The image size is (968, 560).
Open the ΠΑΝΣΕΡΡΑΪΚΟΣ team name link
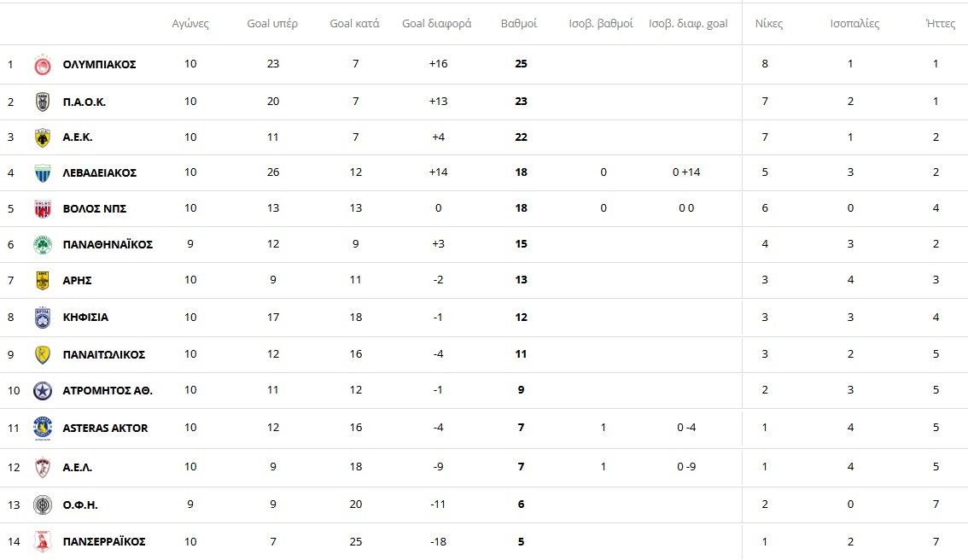pyautogui.click(x=104, y=541)
